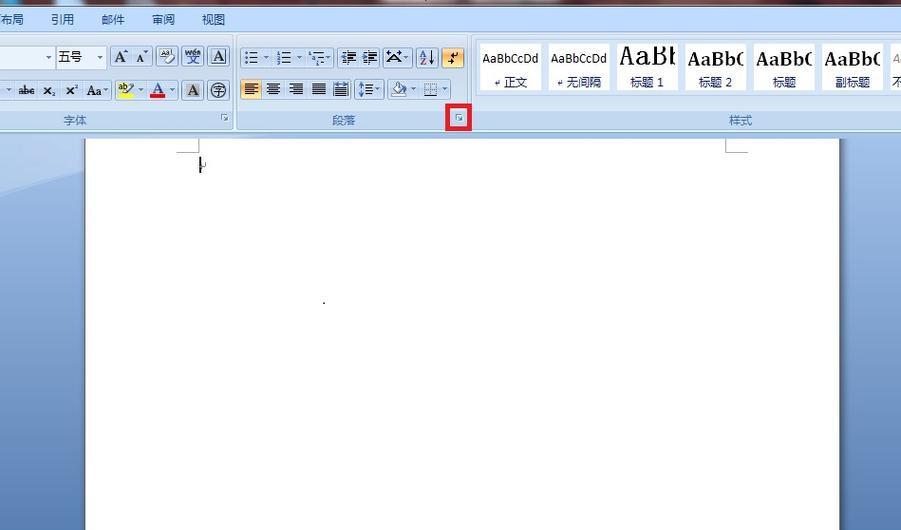Toggle subscript X₂ formatting
Screen dimensions: 901x530
[49, 90]
